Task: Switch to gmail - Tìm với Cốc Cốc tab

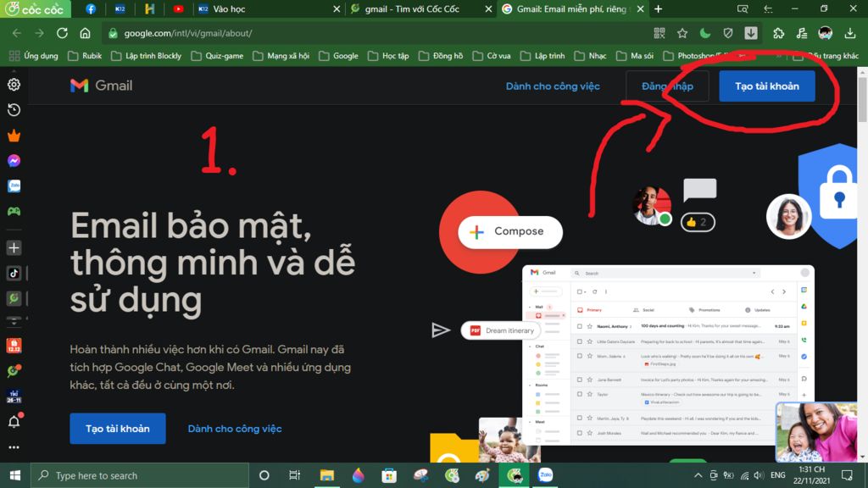Action: pyautogui.click(x=420, y=8)
